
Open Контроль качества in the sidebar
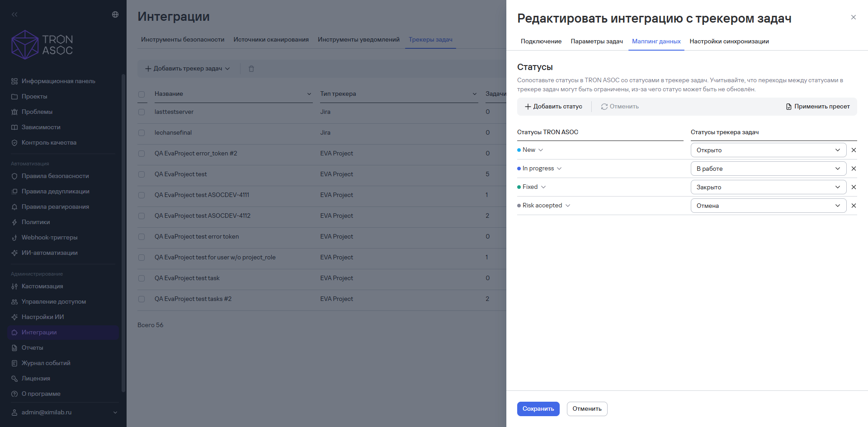[x=49, y=143]
